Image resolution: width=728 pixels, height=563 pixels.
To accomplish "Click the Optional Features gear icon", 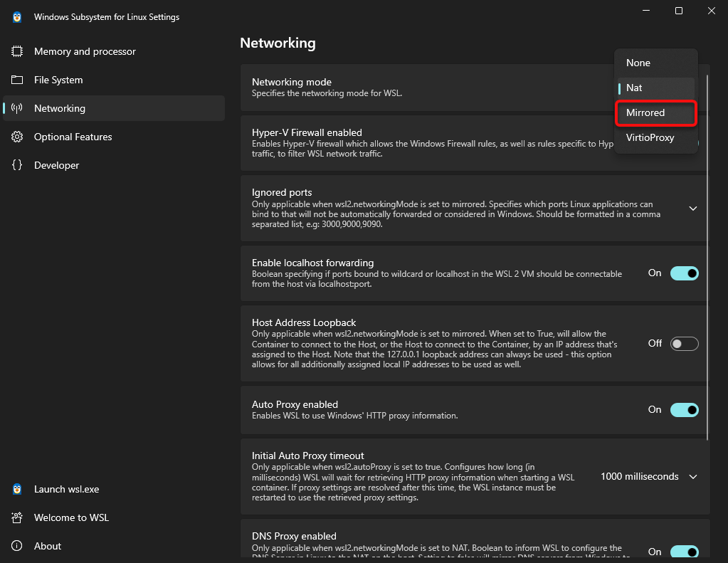I will (17, 137).
